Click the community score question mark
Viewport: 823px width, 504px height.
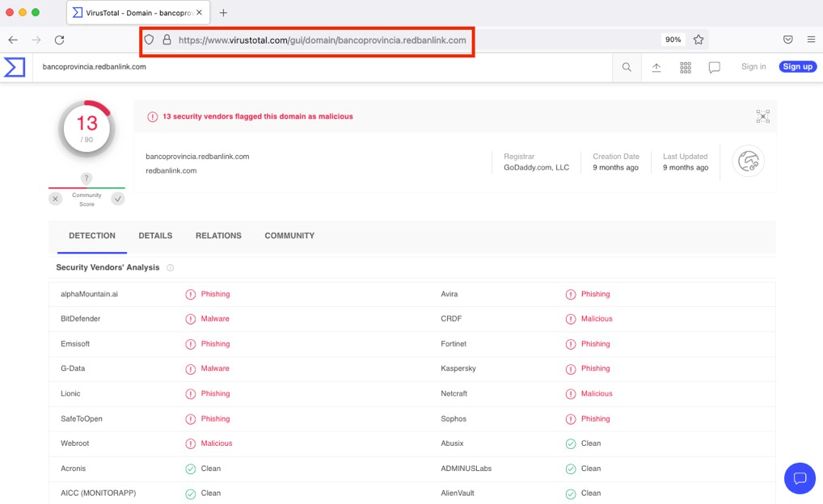click(87, 178)
